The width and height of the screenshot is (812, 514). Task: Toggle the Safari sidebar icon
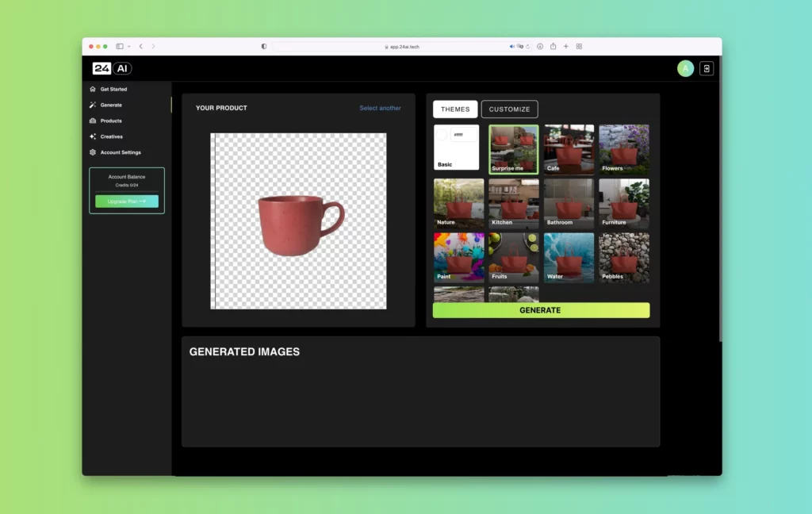click(x=120, y=47)
